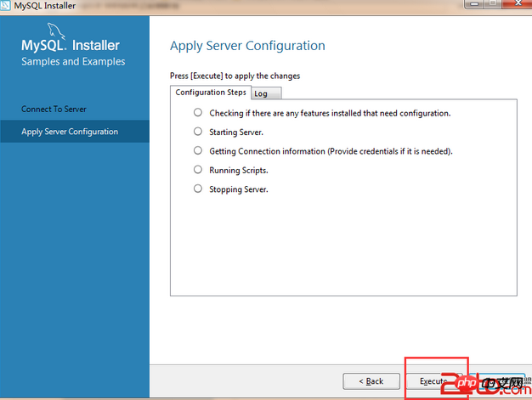This screenshot has height=400, width=532.
Task: Click the status circle for Checking features step
Action: coord(198,112)
